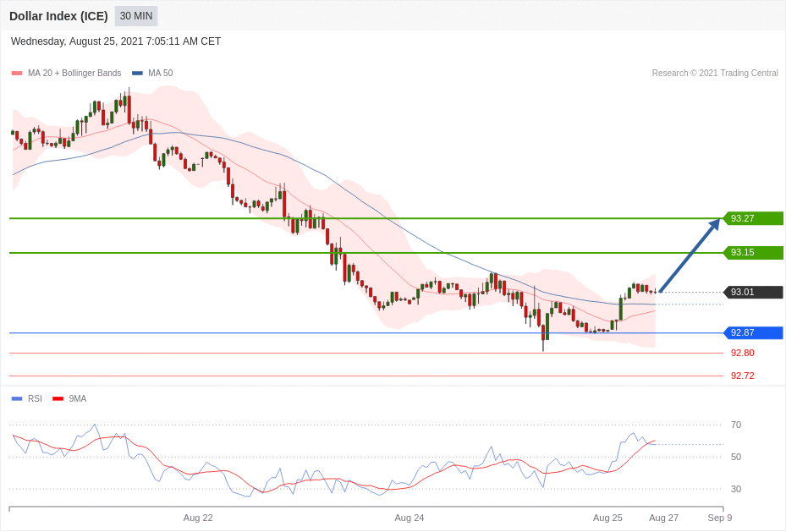The height and width of the screenshot is (532, 786).
Task: Select the 93.15 green resistance price tag
Action: (753, 253)
